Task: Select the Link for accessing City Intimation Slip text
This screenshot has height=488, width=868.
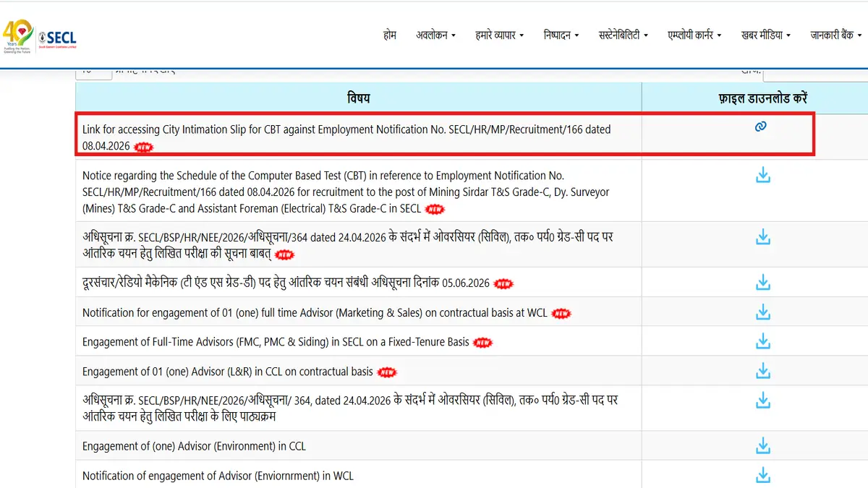Action: click(x=346, y=137)
